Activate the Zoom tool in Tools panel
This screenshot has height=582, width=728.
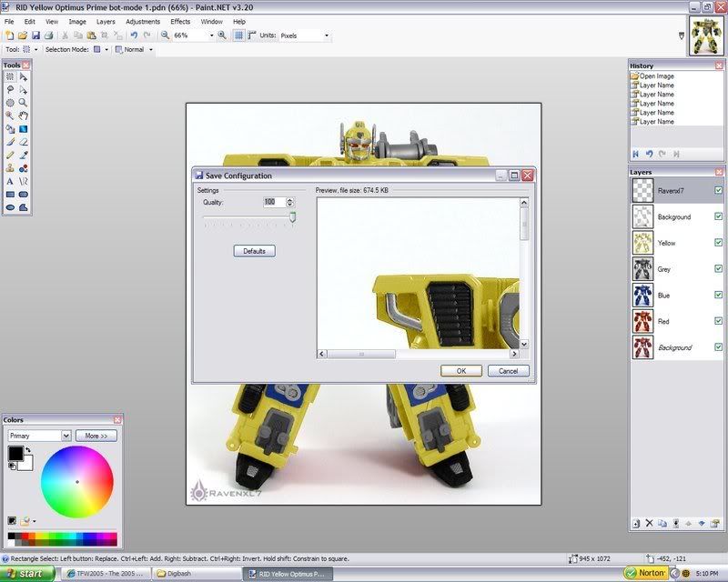point(24,103)
